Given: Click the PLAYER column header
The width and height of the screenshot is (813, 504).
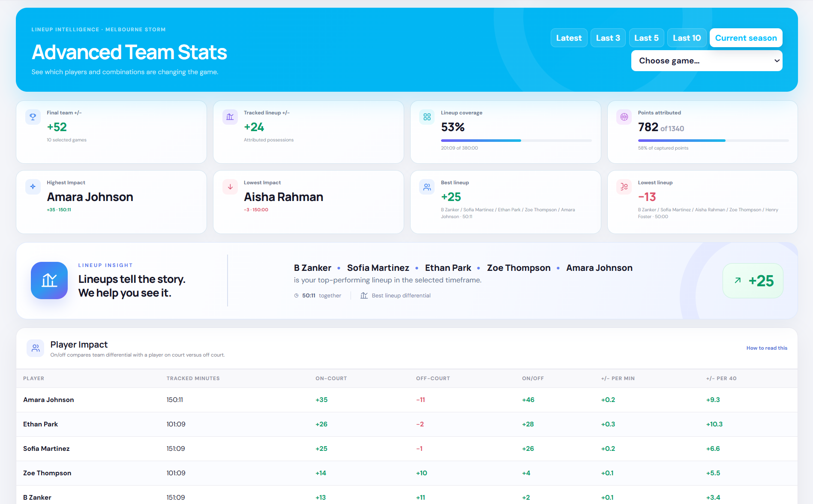Looking at the screenshot, I should (33, 378).
